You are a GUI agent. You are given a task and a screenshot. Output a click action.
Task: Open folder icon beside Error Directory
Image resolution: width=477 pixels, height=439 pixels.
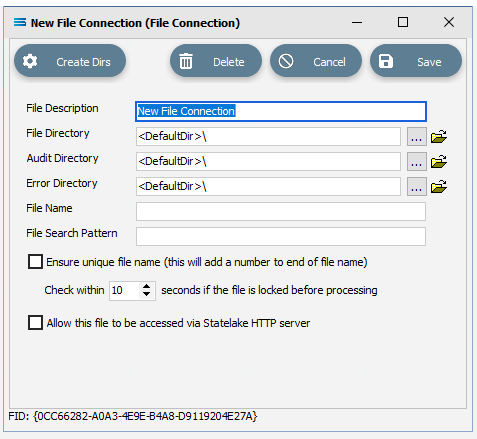click(x=439, y=187)
